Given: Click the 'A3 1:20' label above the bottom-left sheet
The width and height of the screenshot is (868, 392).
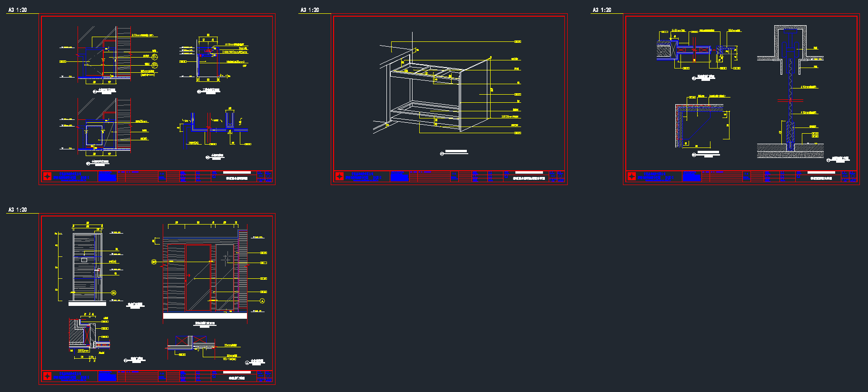Looking at the screenshot, I should pyautogui.click(x=18, y=210).
